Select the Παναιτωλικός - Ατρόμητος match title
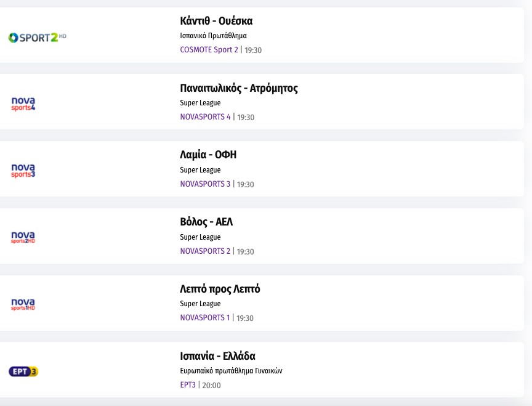The width and height of the screenshot is (532, 406). pos(239,88)
